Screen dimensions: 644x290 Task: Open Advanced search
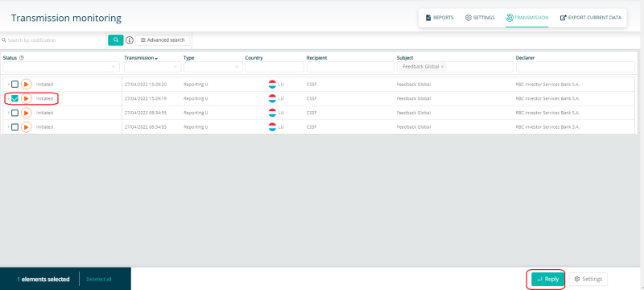click(x=163, y=39)
